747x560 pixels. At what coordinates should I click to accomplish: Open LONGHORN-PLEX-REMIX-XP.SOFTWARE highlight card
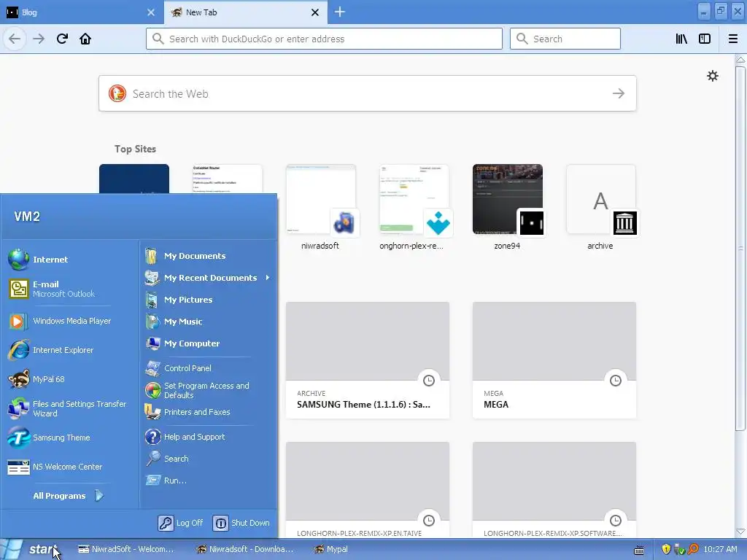[x=554, y=491]
